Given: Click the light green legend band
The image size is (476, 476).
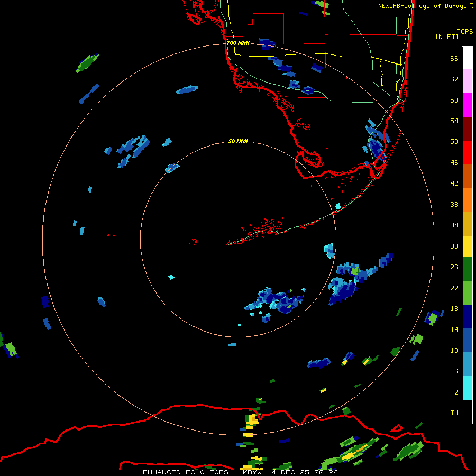Looking at the screenshot, I should tap(467, 293).
